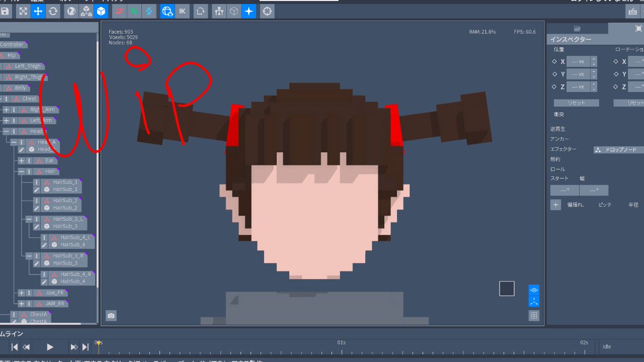Select the rotate tool icon
This screenshot has height=362, width=644.
pos(53,11)
